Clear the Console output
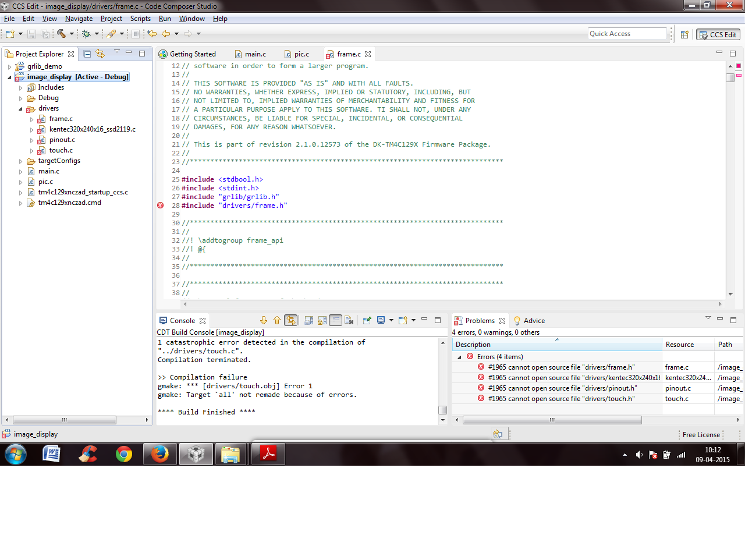The image size is (745, 560). (x=349, y=321)
